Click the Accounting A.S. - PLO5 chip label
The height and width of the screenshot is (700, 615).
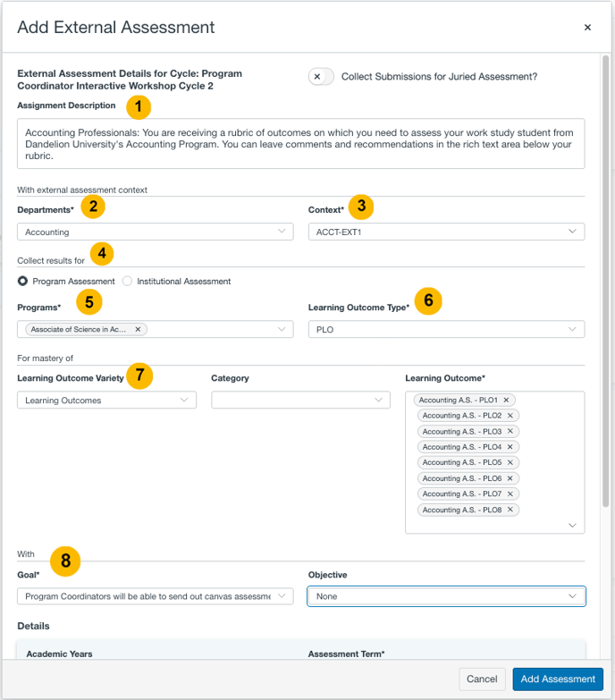pos(462,462)
